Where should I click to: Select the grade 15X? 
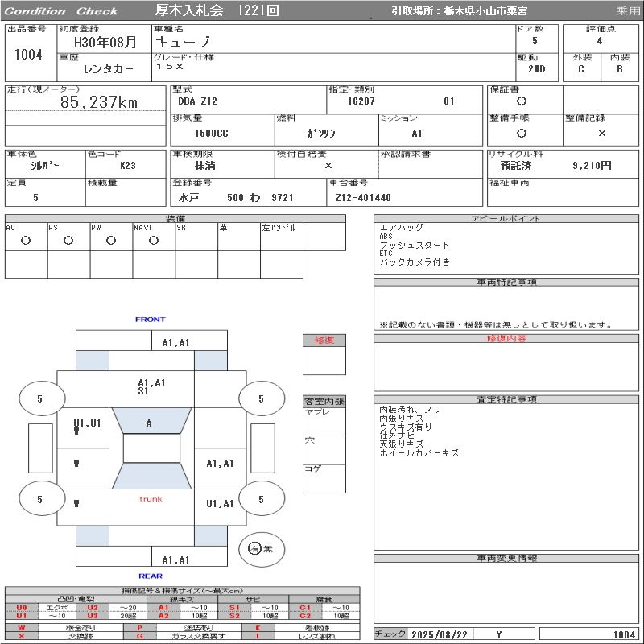click(170, 66)
